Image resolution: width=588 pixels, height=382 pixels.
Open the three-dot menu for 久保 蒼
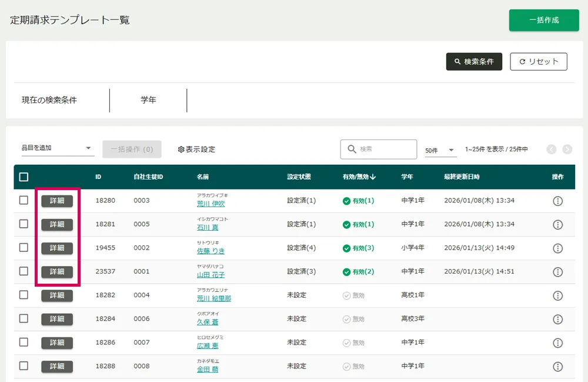click(558, 319)
